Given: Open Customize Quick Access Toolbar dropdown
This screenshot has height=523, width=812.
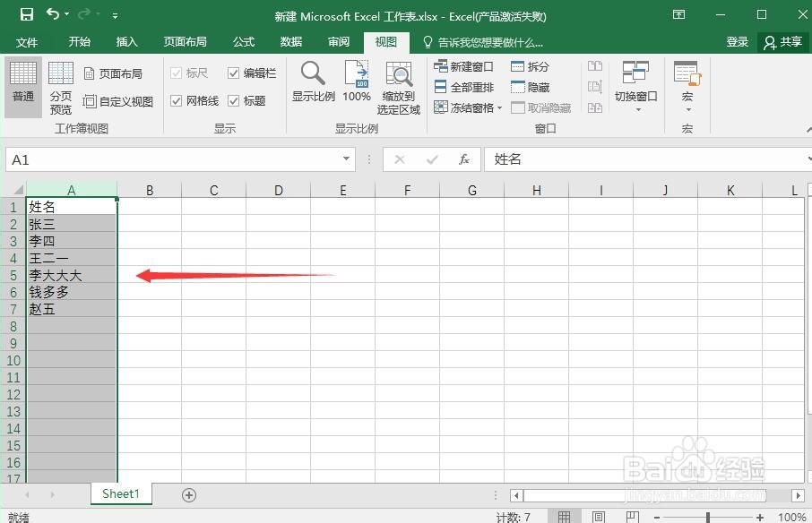Looking at the screenshot, I should coord(115,16).
